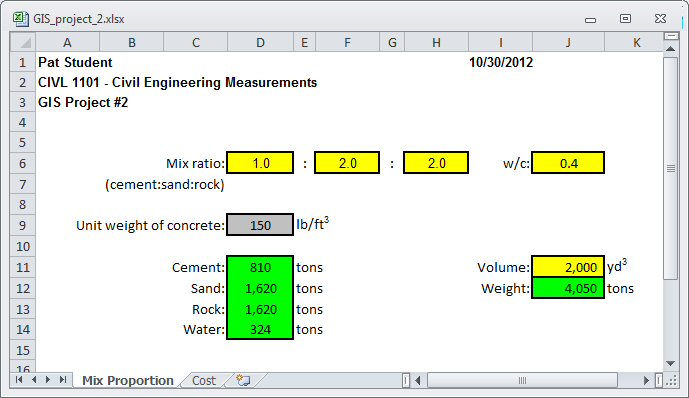The height and width of the screenshot is (398, 689).
Task: Select row 1 header
Action: (x=23, y=62)
